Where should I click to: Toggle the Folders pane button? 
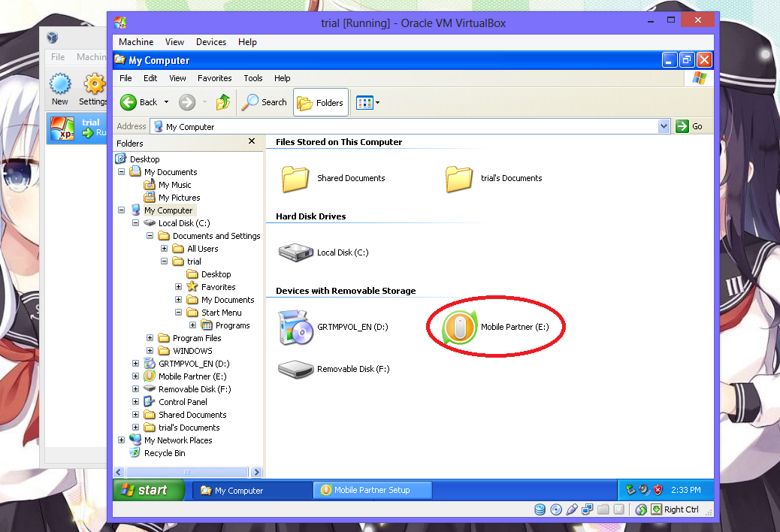(320, 102)
